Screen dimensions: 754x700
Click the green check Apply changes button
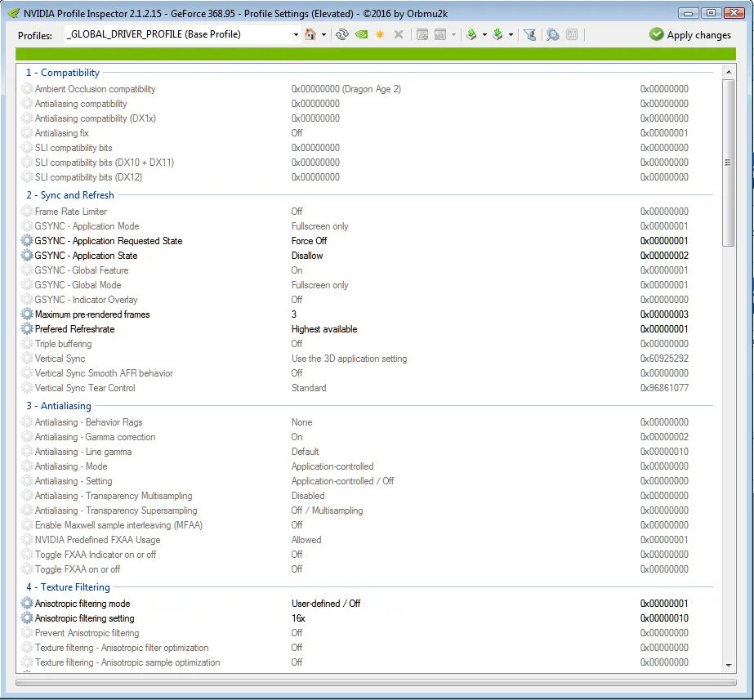click(x=690, y=34)
